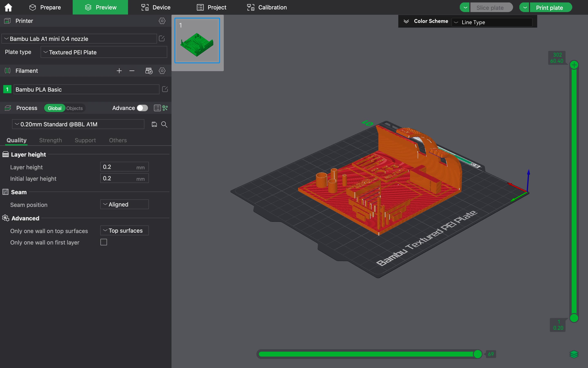Enable Only one wall on first layer
This screenshot has width=588, height=368.
(x=104, y=242)
